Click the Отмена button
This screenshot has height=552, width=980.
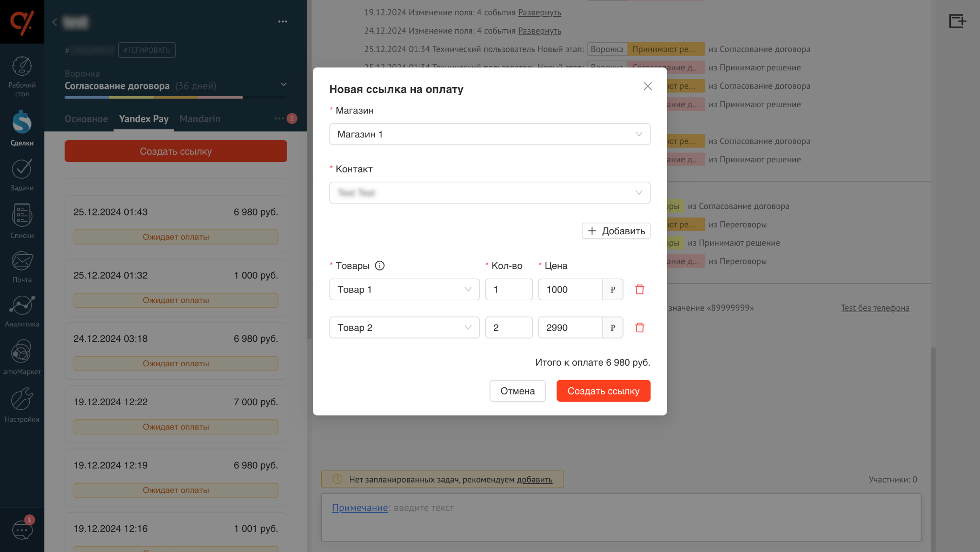(x=517, y=391)
